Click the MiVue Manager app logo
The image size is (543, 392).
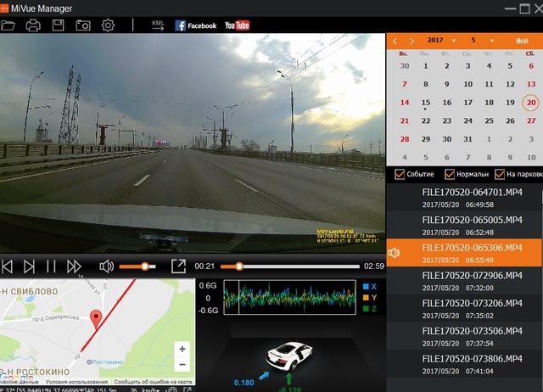[4, 8]
